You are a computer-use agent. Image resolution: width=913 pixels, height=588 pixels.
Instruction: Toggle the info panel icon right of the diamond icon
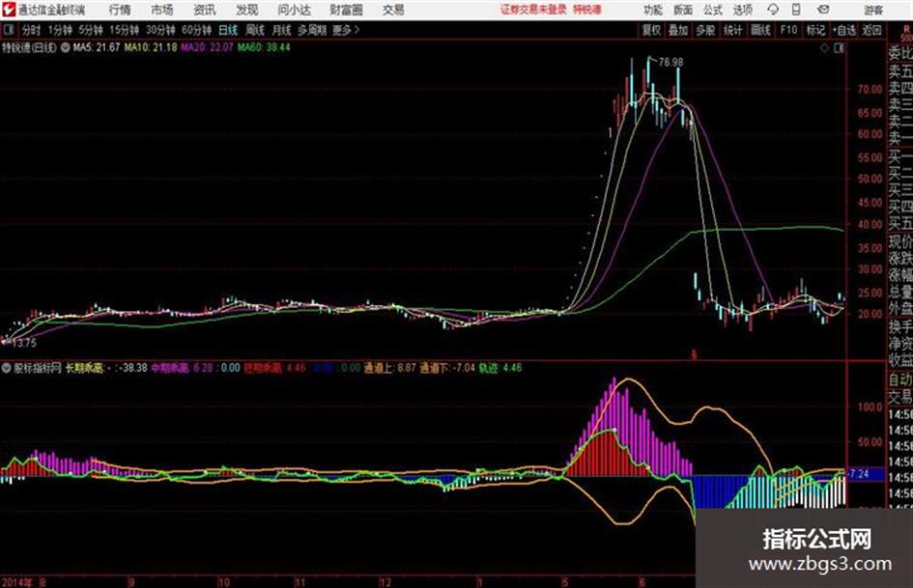coord(839,48)
